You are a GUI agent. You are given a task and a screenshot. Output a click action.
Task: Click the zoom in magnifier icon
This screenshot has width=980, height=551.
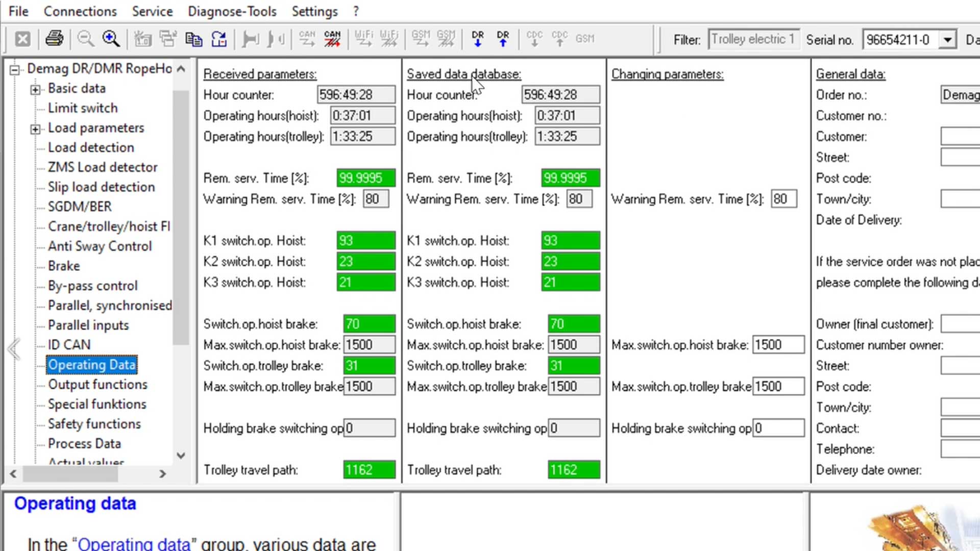[111, 39]
